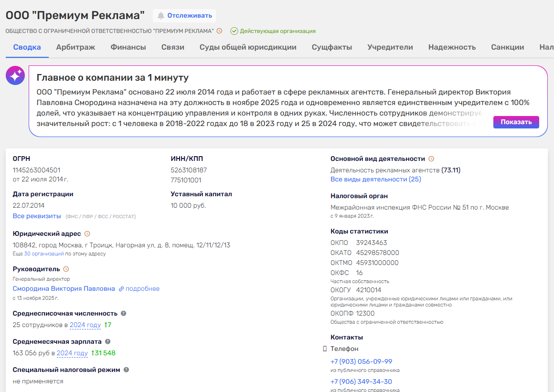554x392 pixels.
Task: Click the green up arrow 17 indicator
Action: (108, 325)
